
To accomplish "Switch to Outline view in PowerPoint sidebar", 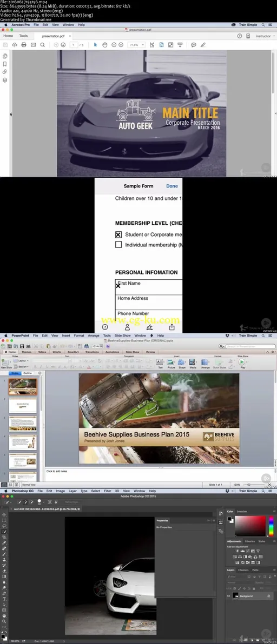I will 27,373.
